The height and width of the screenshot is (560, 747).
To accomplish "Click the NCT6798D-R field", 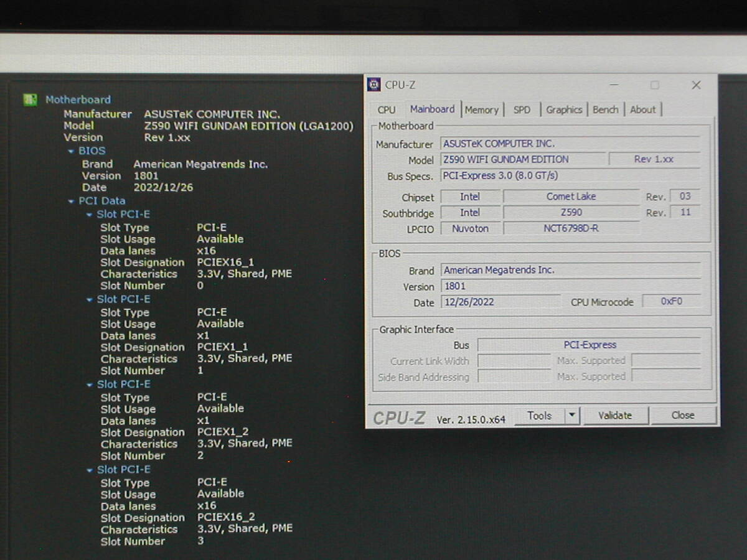I will 571,228.
